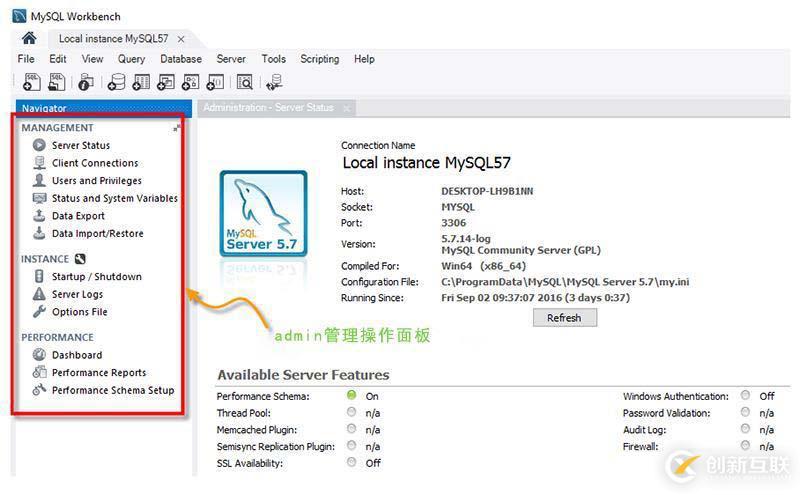The height and width of the screenshot is (495, 800).
Task: Open the Edit menu
Action: pos(58,59)
